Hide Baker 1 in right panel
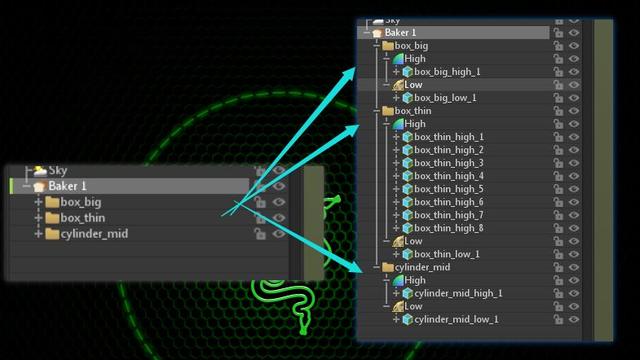Image resolution: width=640 pixels, height=360 pixels. [574, 33]
